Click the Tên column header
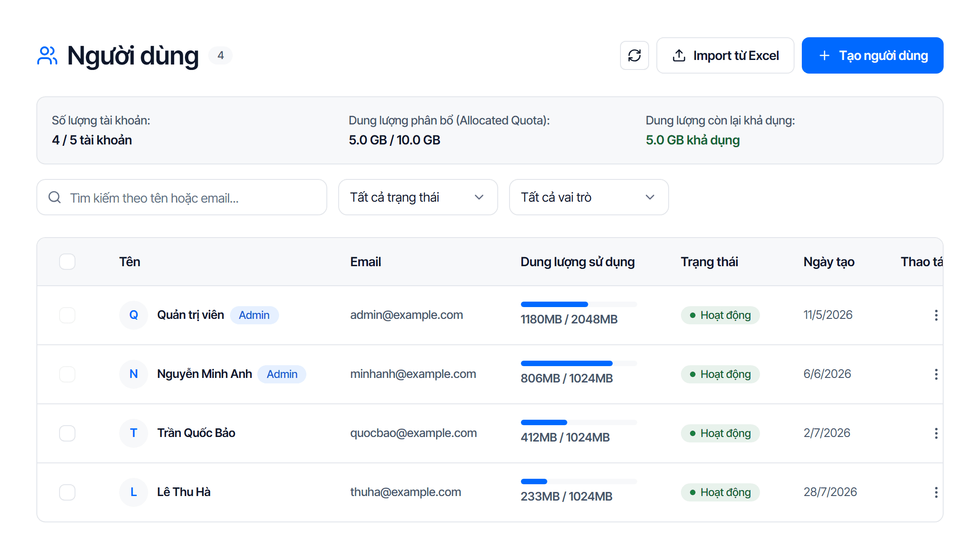This screenshot has height=551, width=980. 130,262
